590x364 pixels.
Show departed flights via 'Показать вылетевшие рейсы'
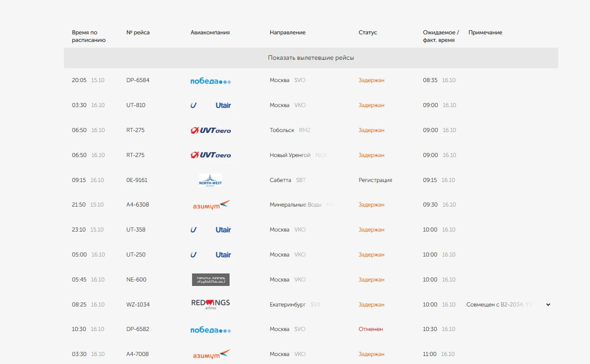[x=311, y=58]
